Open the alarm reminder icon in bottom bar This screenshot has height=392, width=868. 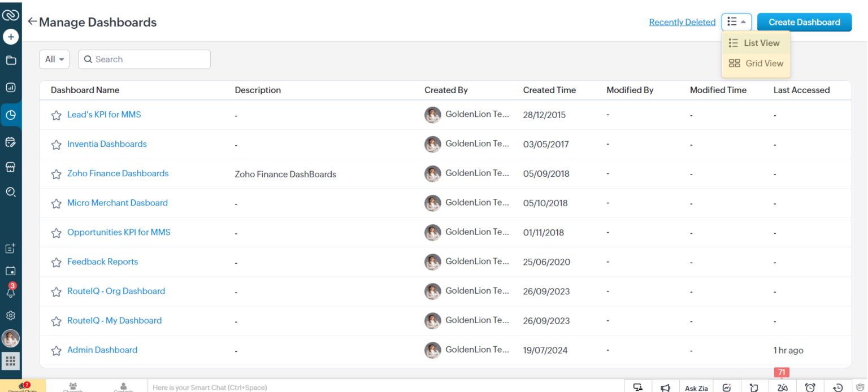(x=810, y=388)
